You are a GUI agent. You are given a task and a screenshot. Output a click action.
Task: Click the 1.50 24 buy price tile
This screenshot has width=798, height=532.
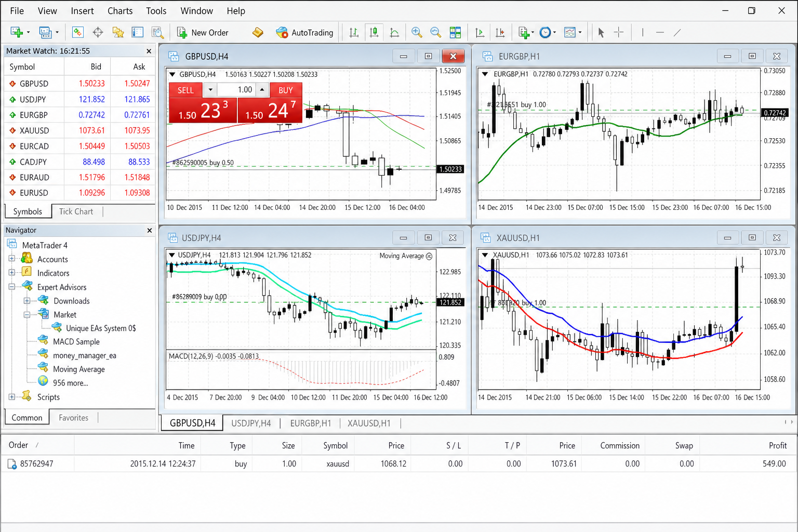270,110
